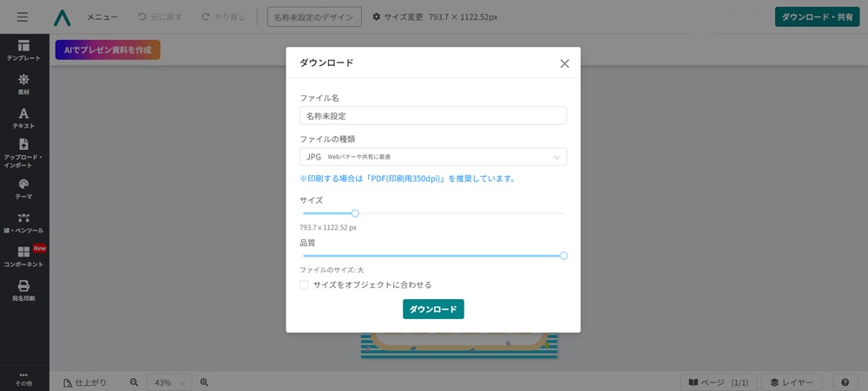Toggle サイズをオブジェクトに合わせる checkbox
Image resolution: width=868 pixels, height=391 pixels.
pyautogui.click(x=305, y=284)
